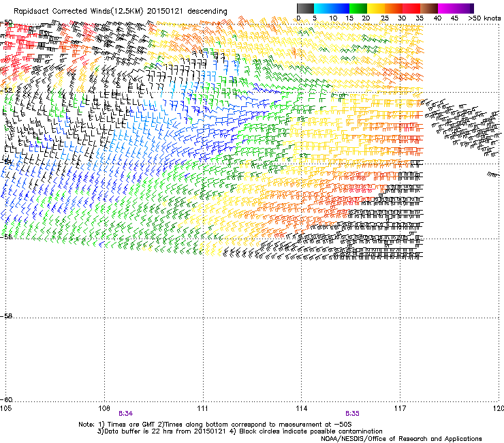
Task: Click the yellow 20-25 knots legend color
Action: pyautogui.click(x=376, y=8)
